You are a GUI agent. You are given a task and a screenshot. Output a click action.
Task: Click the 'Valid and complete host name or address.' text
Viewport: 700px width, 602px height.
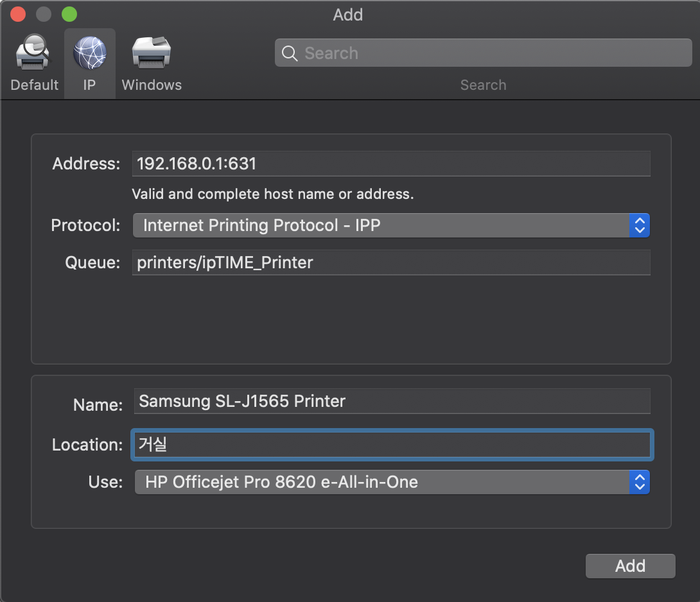(x=273, y=194)
